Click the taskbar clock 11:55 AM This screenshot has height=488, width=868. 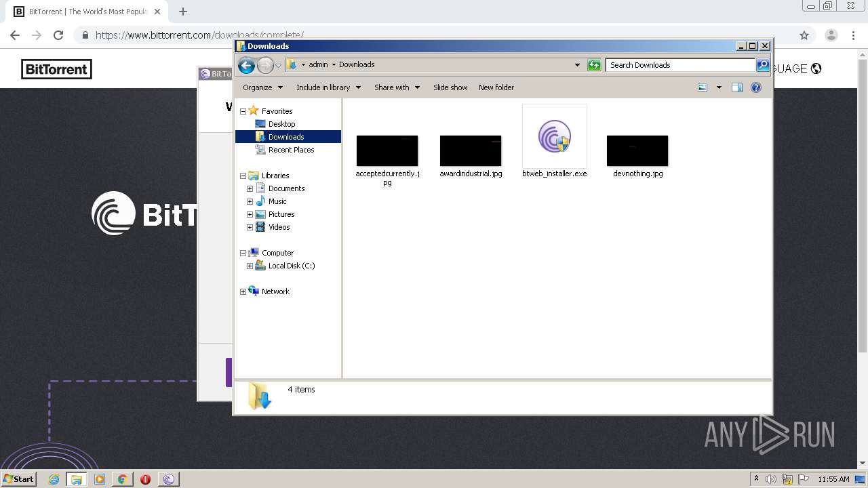pyautogui.click(x=833, y=479)
